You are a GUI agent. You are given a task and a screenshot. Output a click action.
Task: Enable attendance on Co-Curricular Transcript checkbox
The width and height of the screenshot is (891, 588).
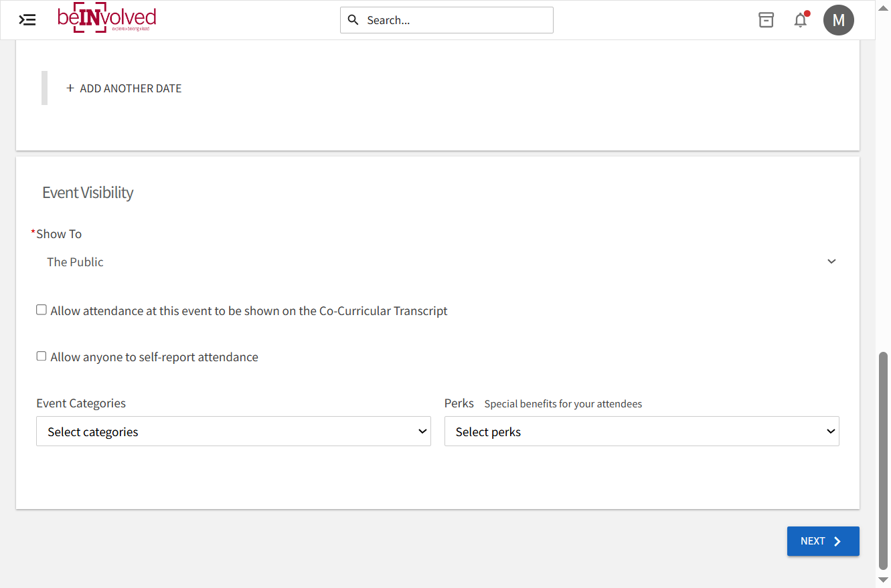(x=42, y=310)
